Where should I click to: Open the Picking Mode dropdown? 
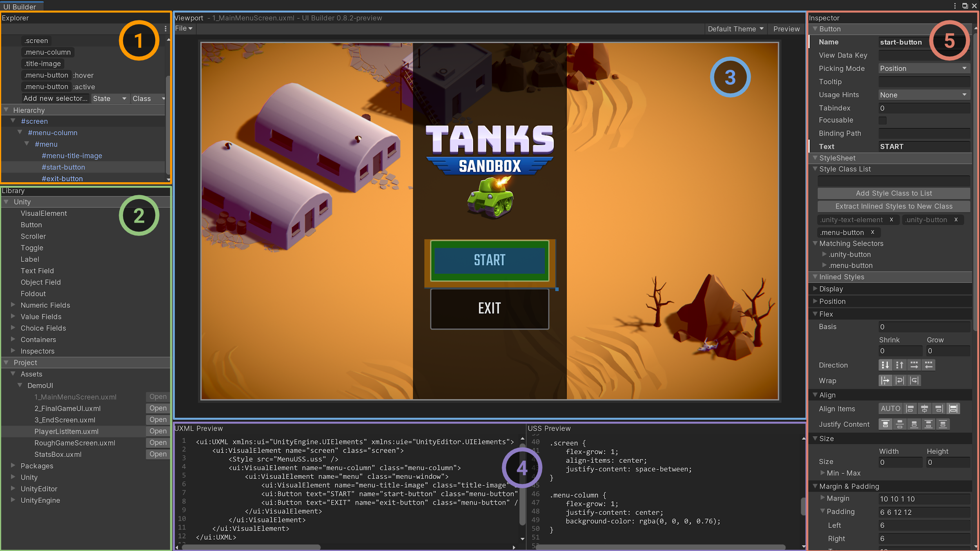point(923,68)
